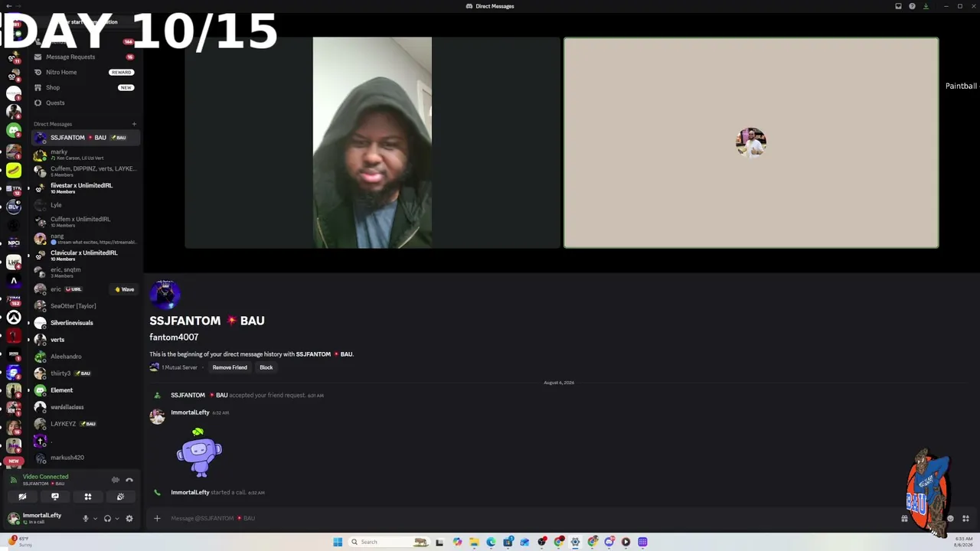Image resolution: width=980 pixels, height=551 pixels.
Task: Open Lyle direct message
Action: [84, 205]
